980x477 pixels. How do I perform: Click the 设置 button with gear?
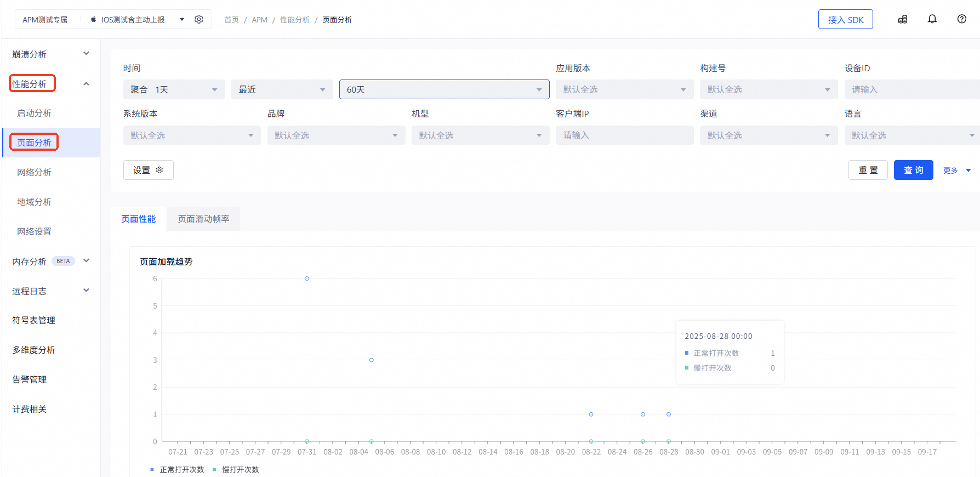click(149, 170)
